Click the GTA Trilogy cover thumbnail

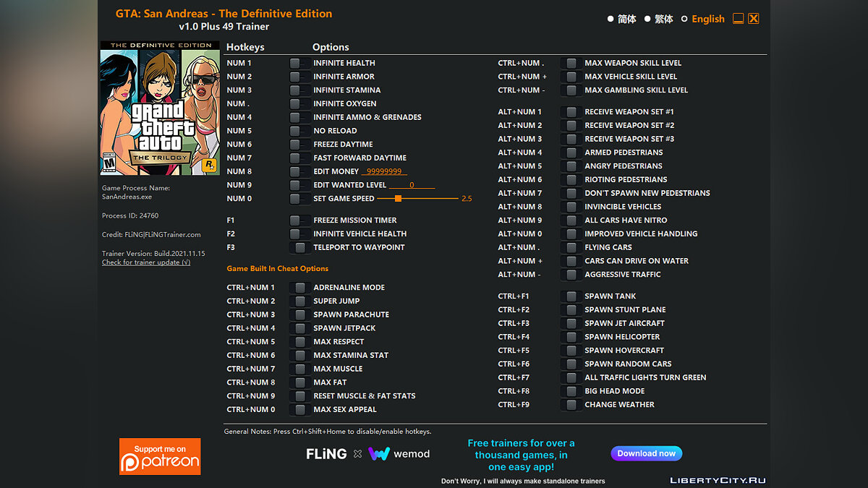point(160,108)
